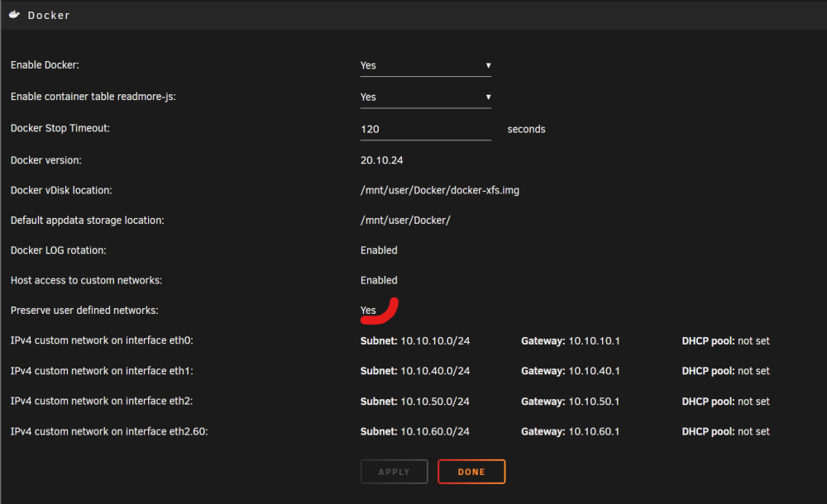Click the gateway 10.10.50.1 value
This screenshot has height=504, width=827.
(x=594, y=402)
